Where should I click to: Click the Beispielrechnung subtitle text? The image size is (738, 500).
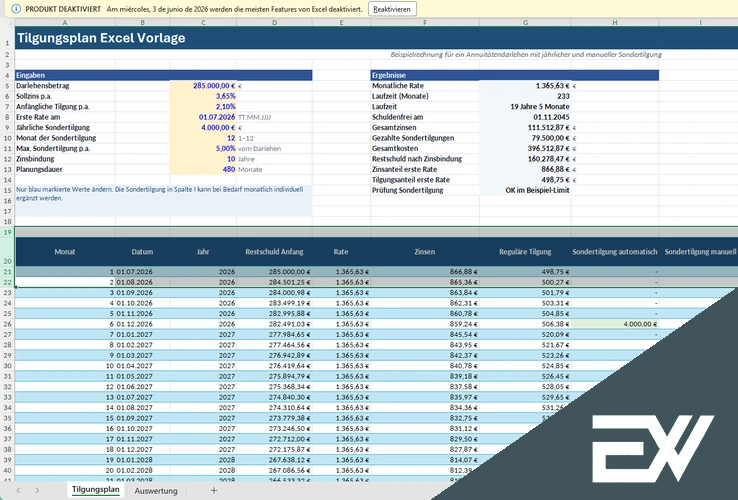[526, 55]
